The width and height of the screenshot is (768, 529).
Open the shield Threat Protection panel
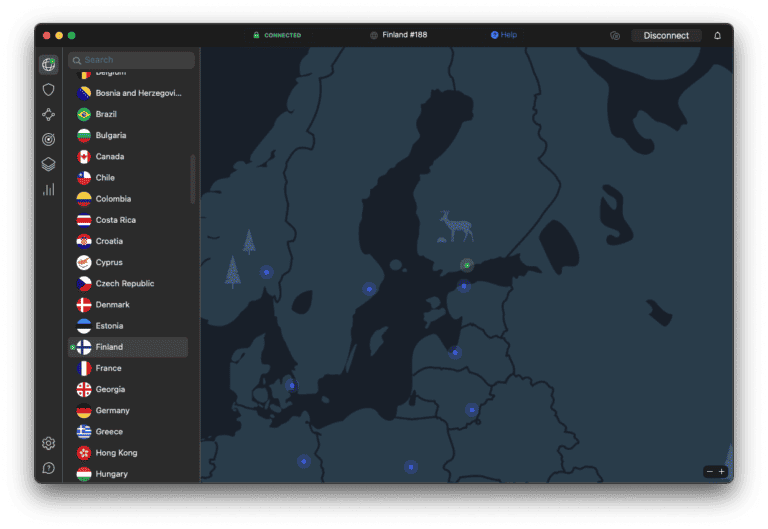(48, 90)
